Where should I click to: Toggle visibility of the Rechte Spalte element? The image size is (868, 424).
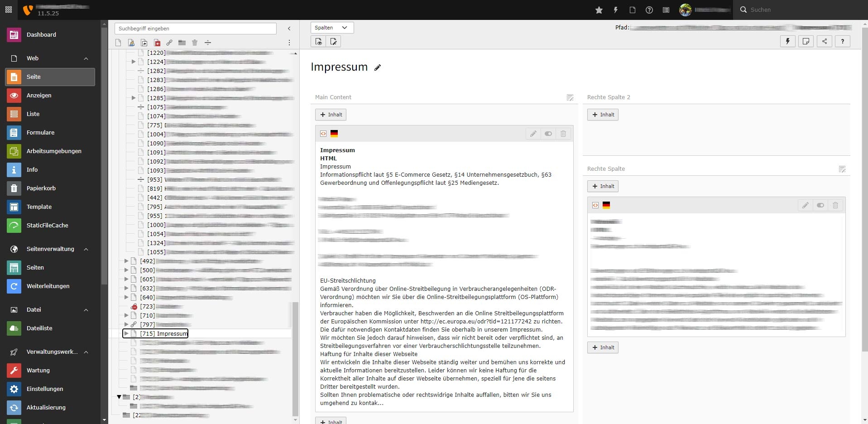pos(820,205)
